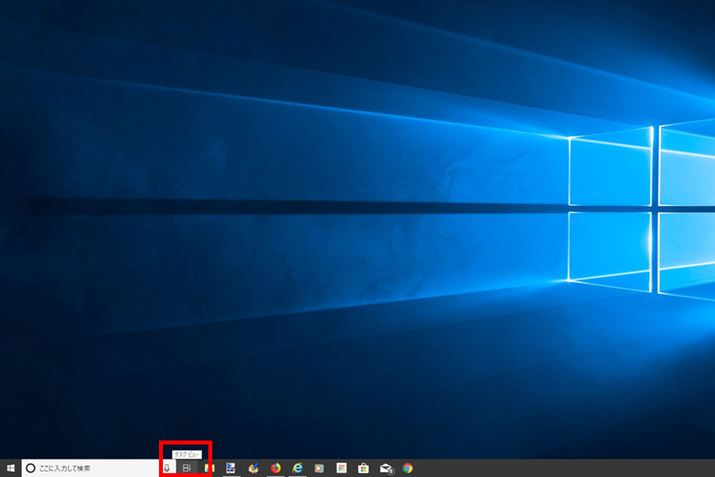Click lower-left pane of wallpaper Windows logo
715x477 pixels.
pos(608,245)
